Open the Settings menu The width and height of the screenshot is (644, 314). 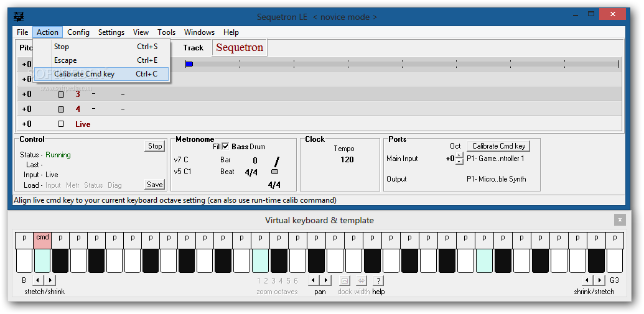coord(111,32)
